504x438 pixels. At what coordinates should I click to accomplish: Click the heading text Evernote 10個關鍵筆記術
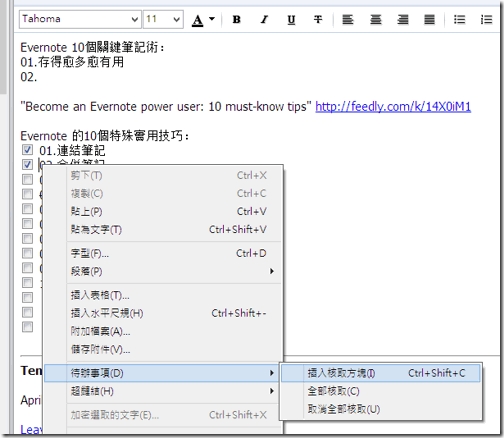point(92,48)
